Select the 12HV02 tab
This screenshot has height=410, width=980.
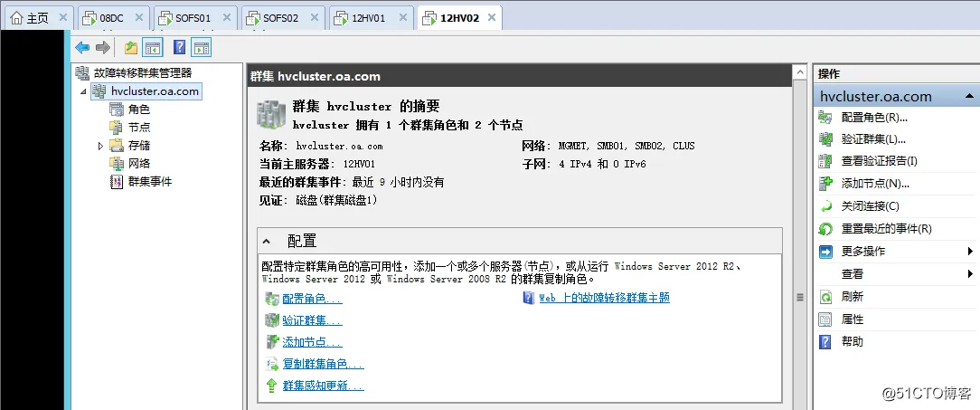[459, 17]
